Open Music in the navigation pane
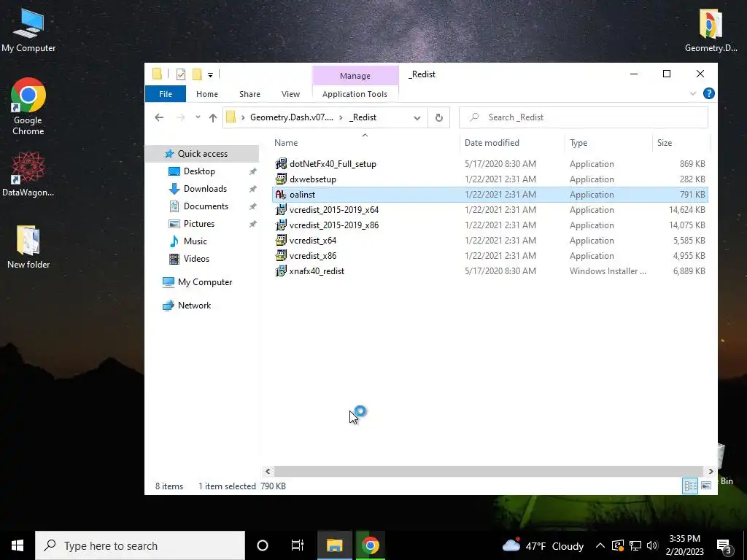The width and height of the screenshot is (747, 560). pyautogui.click(x=195, y=241)
